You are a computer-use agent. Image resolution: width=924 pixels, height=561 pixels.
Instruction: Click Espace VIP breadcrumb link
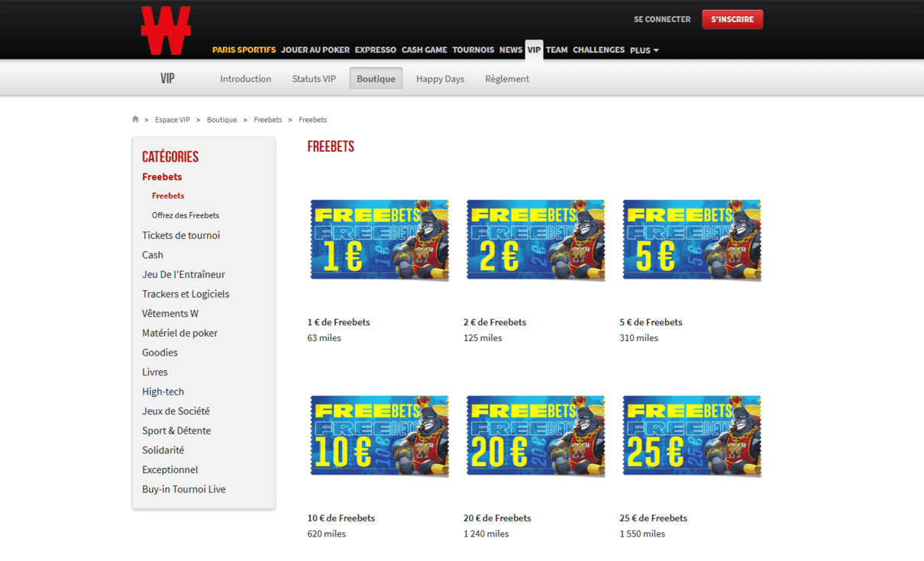173,120
